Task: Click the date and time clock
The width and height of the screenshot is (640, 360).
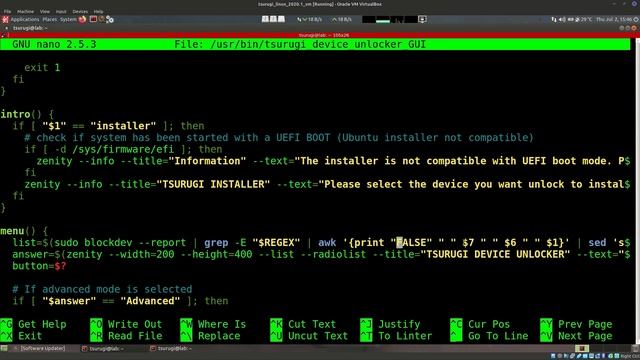Action: pos(614,19)
